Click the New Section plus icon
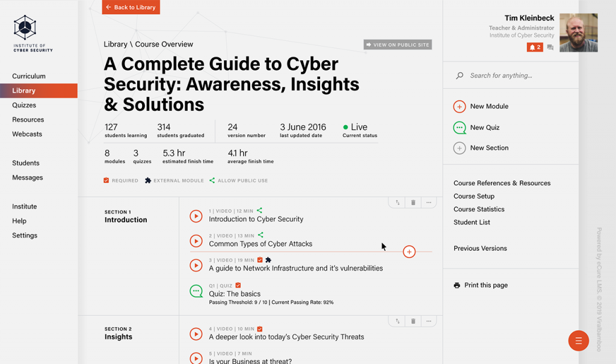This screenshot has height=364, width=616. 459,148
